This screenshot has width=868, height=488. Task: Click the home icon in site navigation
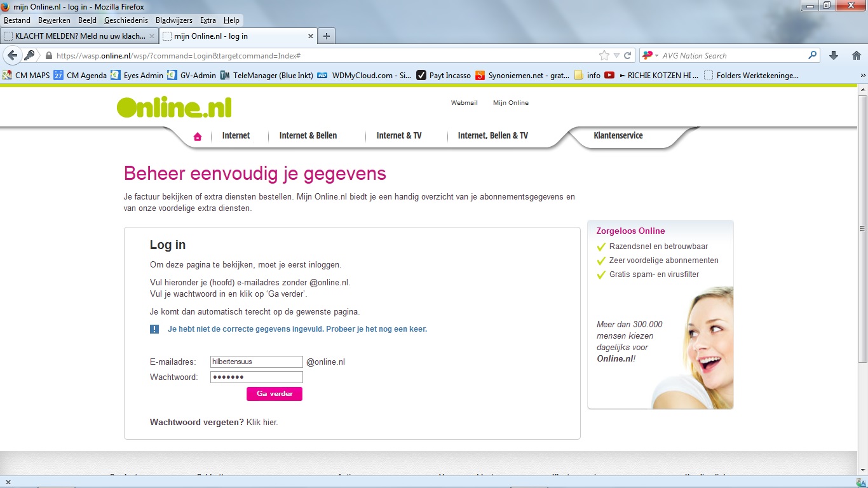point(198,136)
